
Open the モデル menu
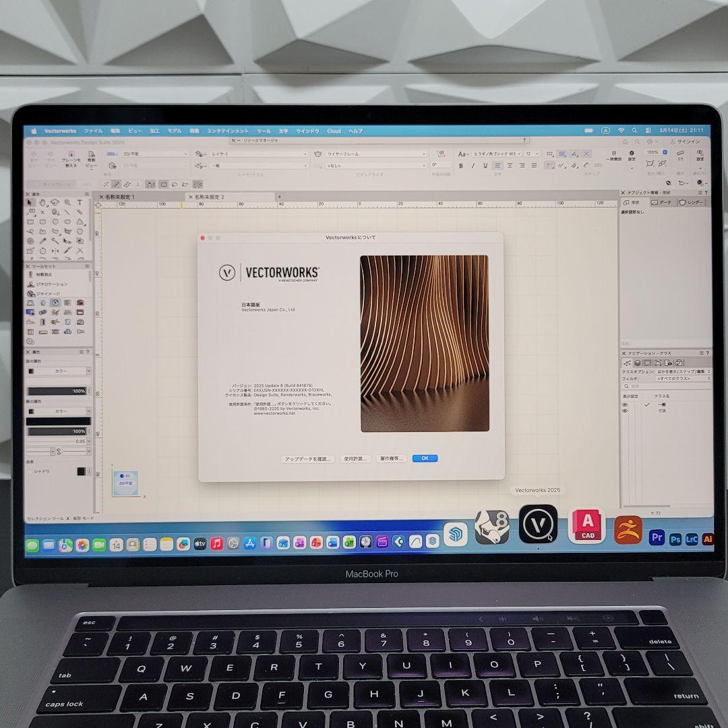tap(175, 131)
